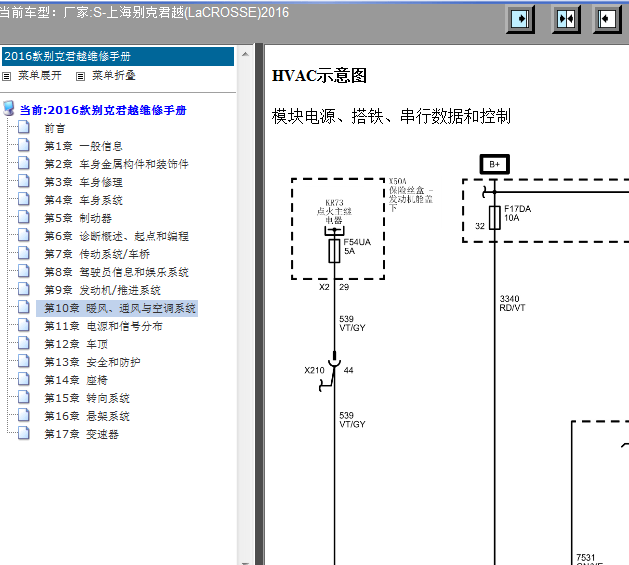The width and height of the screenshot is (629, 565).
Task: Click the page icon beside 第9章 发动机/推进系统
Action: tap(24, 289)
